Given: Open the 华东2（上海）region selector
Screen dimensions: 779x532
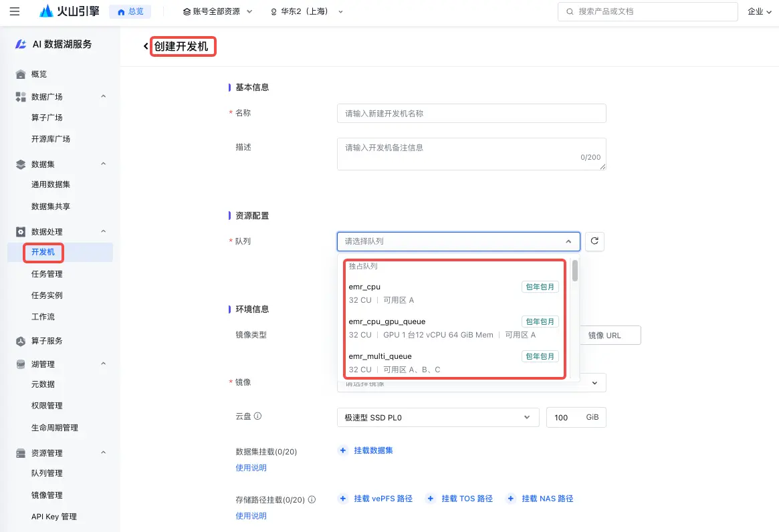Looking at the screenshot, I should 306,11.
